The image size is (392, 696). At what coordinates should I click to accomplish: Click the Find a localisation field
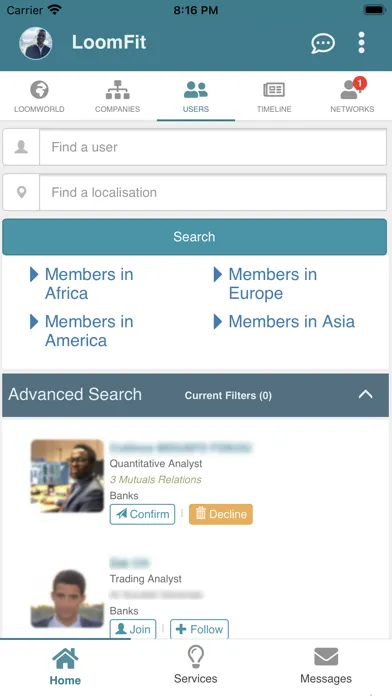pyautogui.click(x=213, y=193)
